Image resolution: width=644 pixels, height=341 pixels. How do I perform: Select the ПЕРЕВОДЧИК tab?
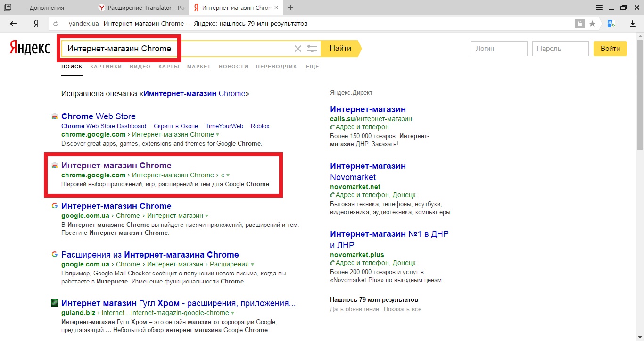pyautogui.click(x=277, y=67)
